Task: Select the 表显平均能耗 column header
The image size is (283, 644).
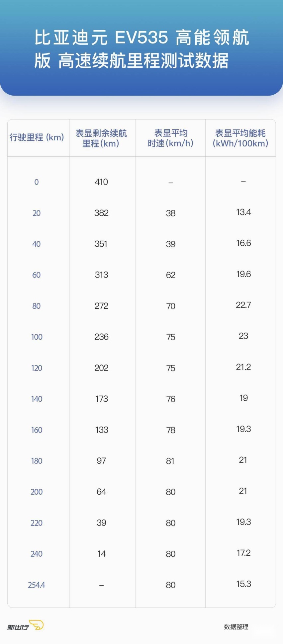Action: pyautogui.click(x=240, y=138)
